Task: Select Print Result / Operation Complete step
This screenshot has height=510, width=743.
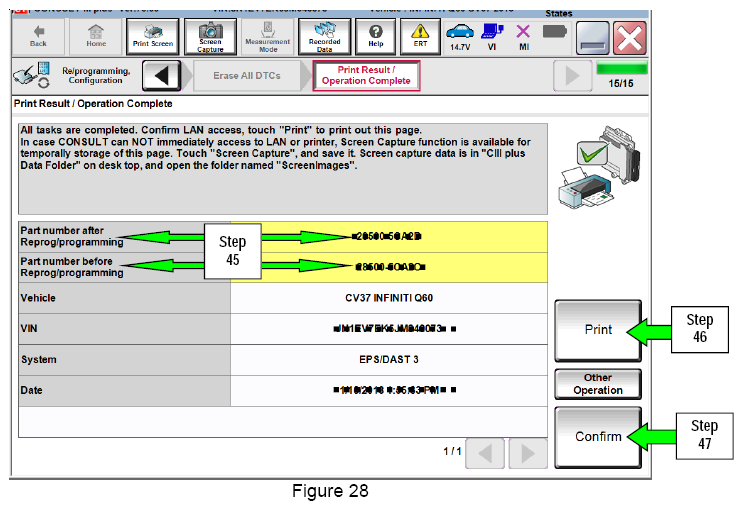Action: click(366, 75)
